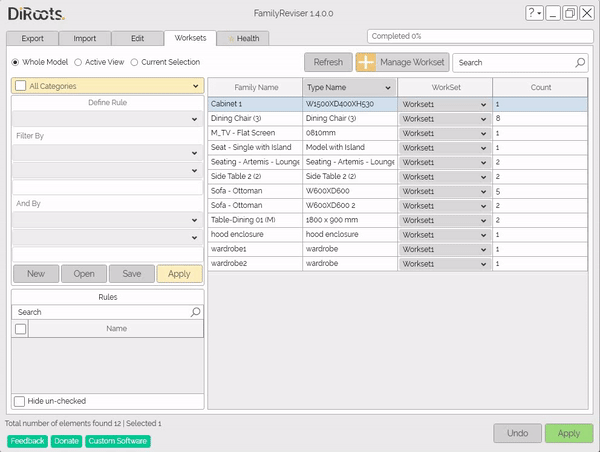
Task: Choose the Current Selection radio option
Action: pyautogui.click(x=135, y=62)
